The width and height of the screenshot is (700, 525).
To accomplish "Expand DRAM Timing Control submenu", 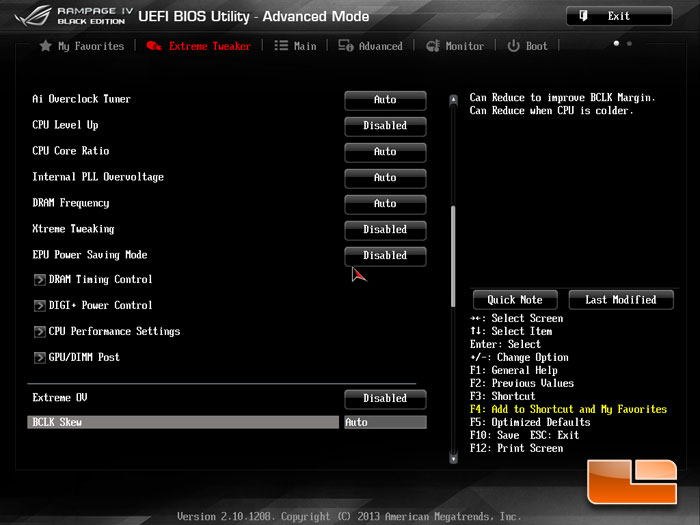I will point(100,279).
